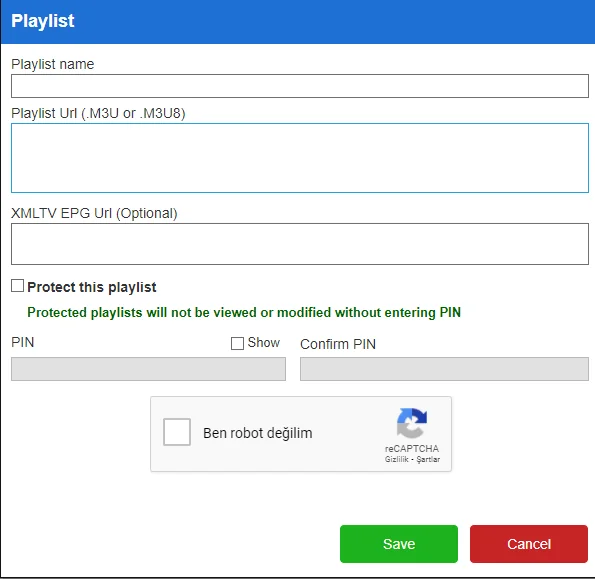This screenshot has height=579, width=595.
Task: Click the Protect this playlist label
Action: pos(91,287)
